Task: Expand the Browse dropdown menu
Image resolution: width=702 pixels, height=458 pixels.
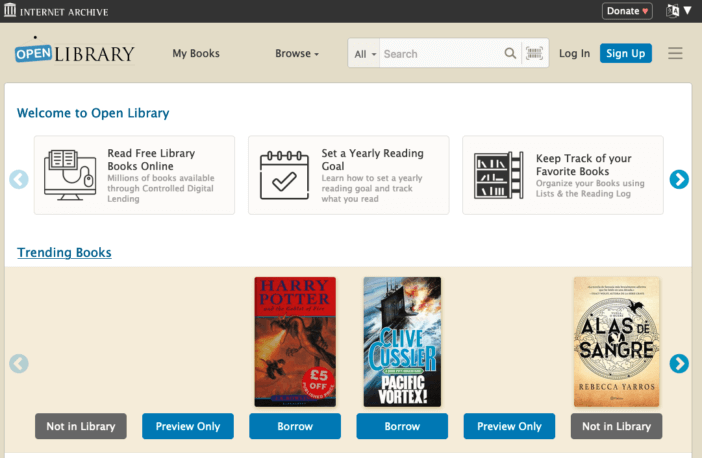Action: tap(297, 53)
